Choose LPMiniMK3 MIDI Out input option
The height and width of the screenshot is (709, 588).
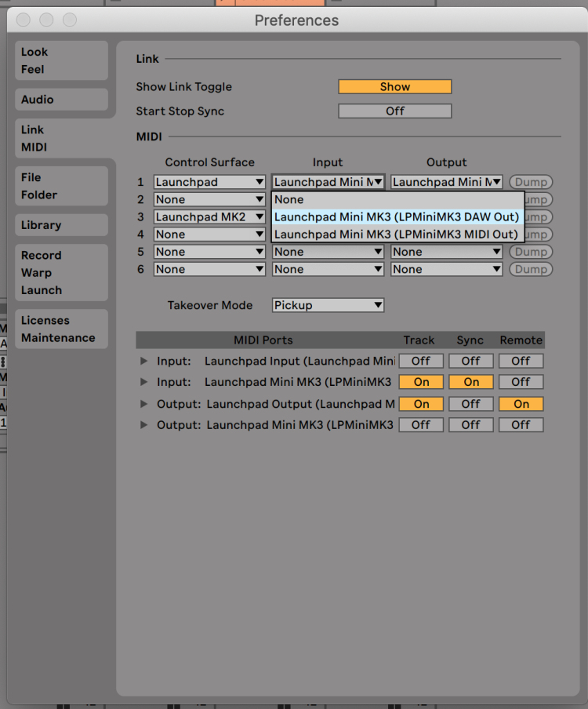tap(397, 235)
